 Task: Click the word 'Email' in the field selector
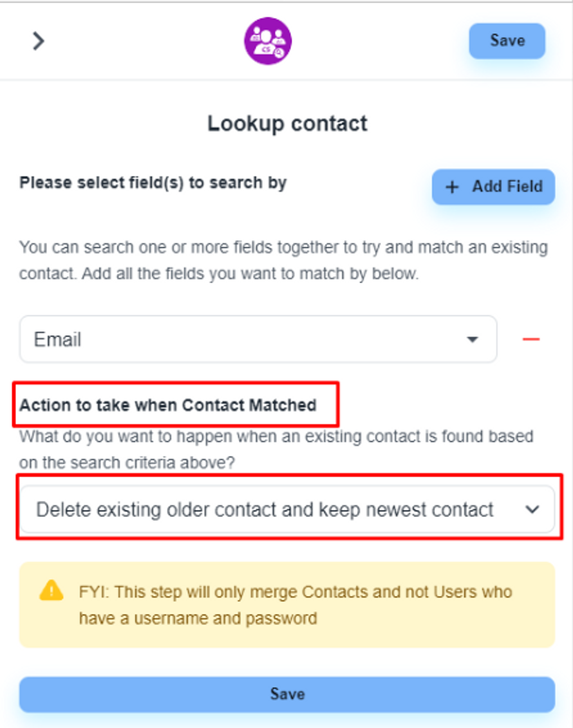point(58,339)
